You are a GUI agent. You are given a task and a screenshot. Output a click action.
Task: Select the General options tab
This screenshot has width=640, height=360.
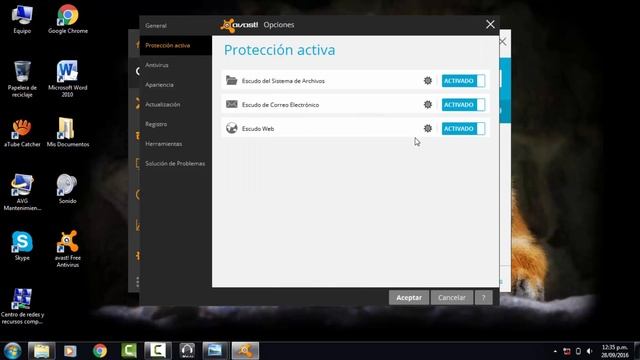pyautogui.click(x=156, y=25)
